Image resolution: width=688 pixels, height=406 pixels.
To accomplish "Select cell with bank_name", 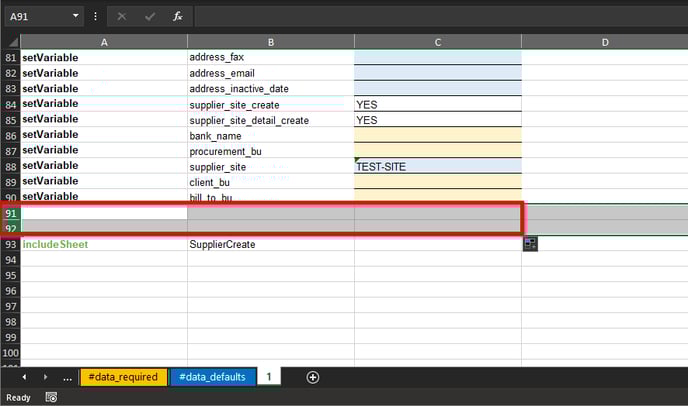I will (271, 136).
